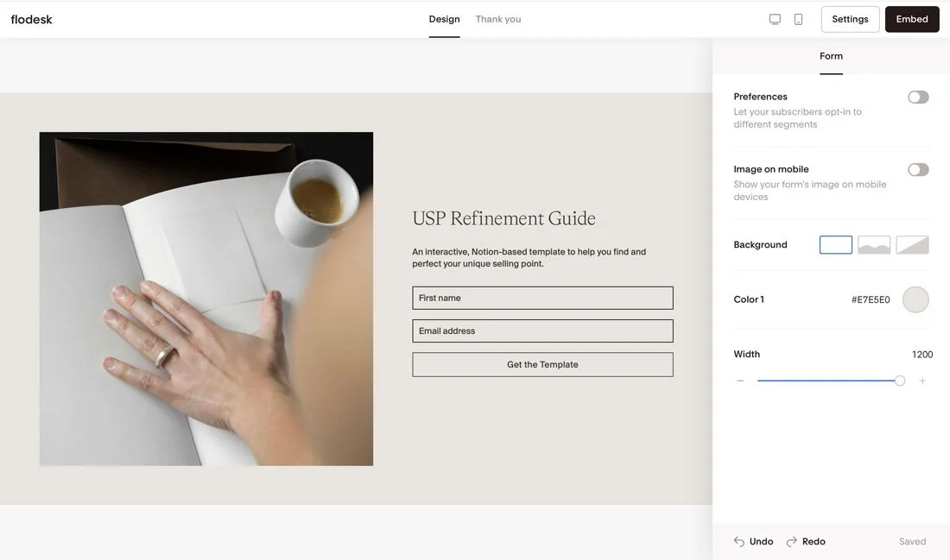Select the solid background style option
950x560 pixels.
[835, 244]
